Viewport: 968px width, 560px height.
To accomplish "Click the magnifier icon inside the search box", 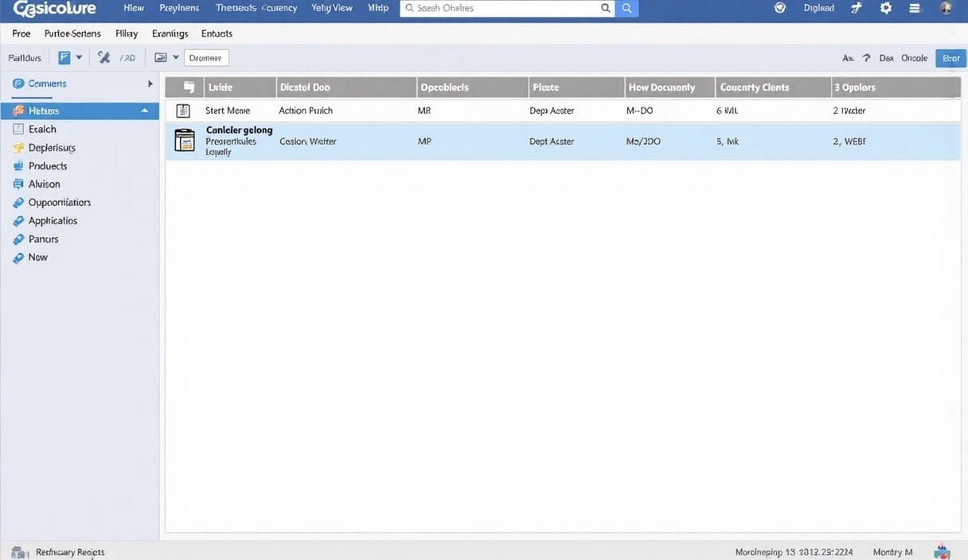I will point(607,8).
